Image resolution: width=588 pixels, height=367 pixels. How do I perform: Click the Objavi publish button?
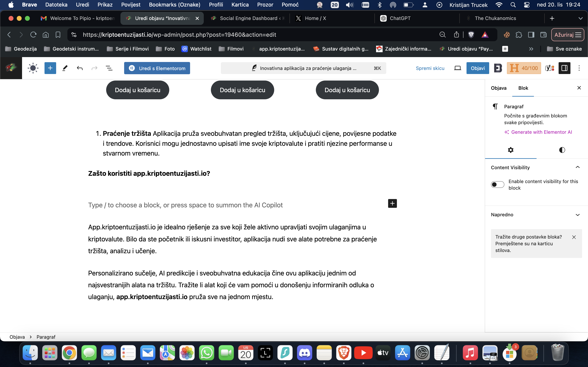coord(478,68)
